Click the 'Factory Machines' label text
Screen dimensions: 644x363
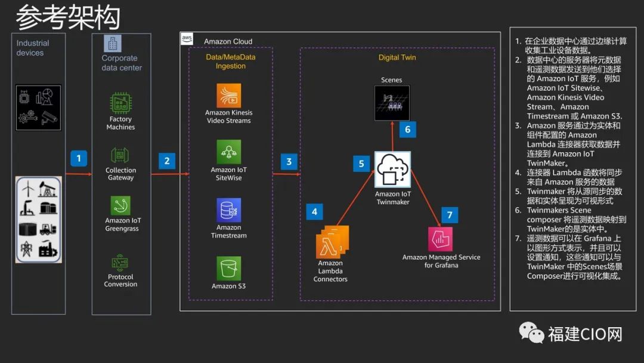tap(120, 123)
